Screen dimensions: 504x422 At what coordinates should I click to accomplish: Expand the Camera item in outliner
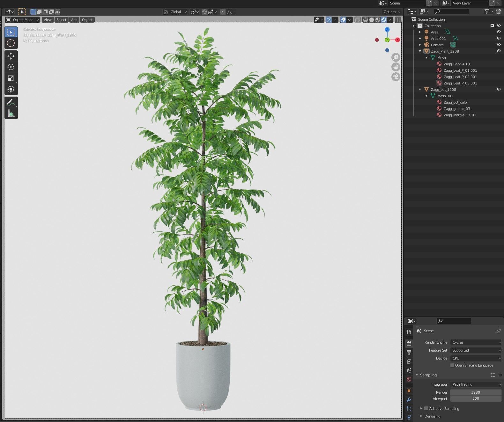tap(420, 45)
